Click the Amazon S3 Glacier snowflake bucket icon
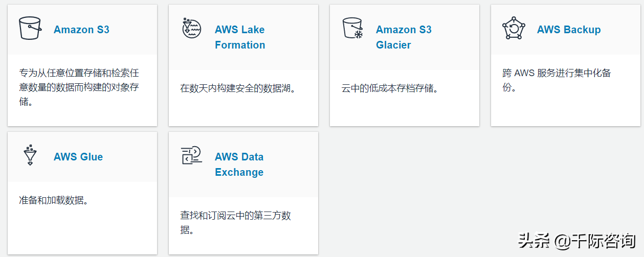644x257 pixels. point(352,28)
